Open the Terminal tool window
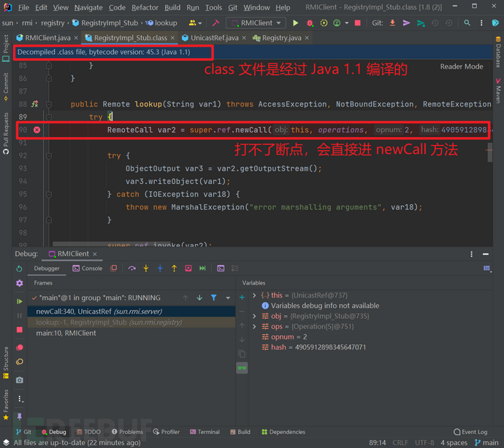 205,432
